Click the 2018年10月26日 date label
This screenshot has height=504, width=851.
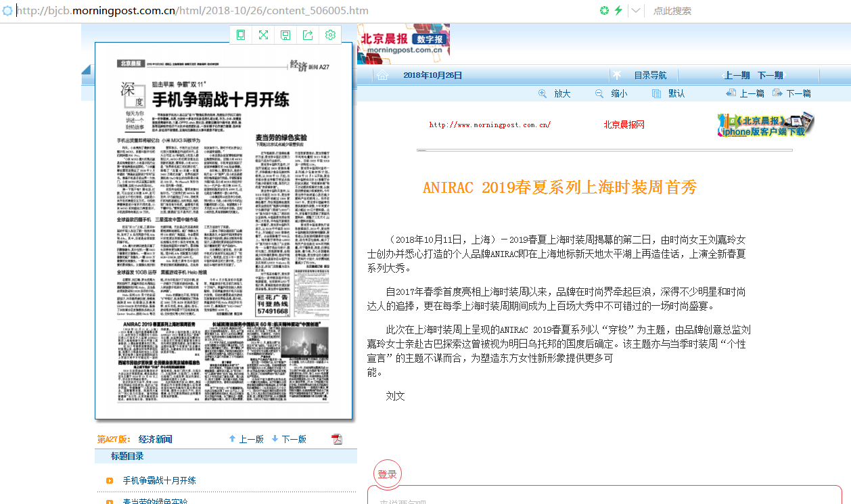pyautogui.click(x=432, y=75)
